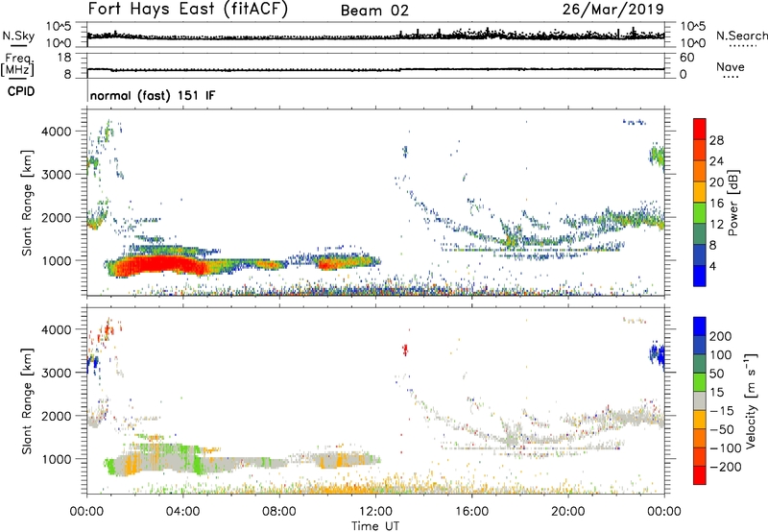The width and height of the screenshot is (768, 532).
Task: Pick the bright green 15–50 Velocity segment
Action: (x=700, y=382)
